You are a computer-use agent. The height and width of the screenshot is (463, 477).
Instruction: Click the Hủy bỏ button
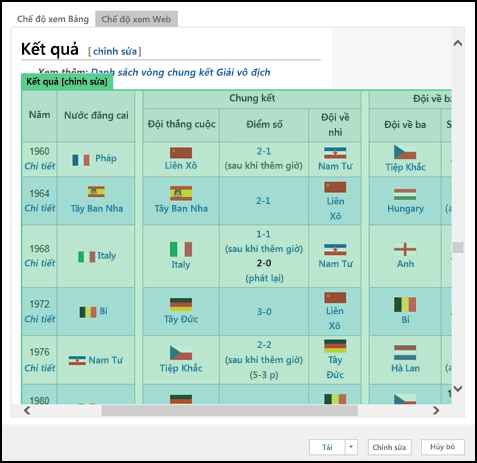point(442,447)
